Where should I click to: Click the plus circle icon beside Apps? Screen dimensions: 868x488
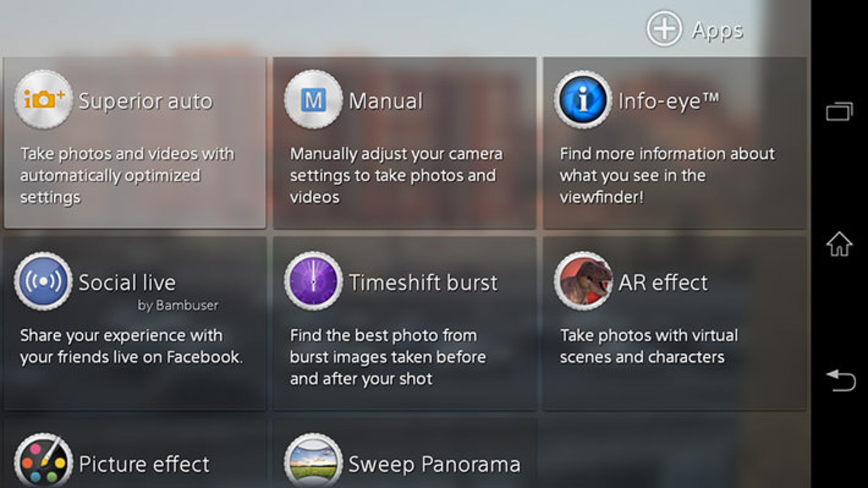click(x=664, y=29)
